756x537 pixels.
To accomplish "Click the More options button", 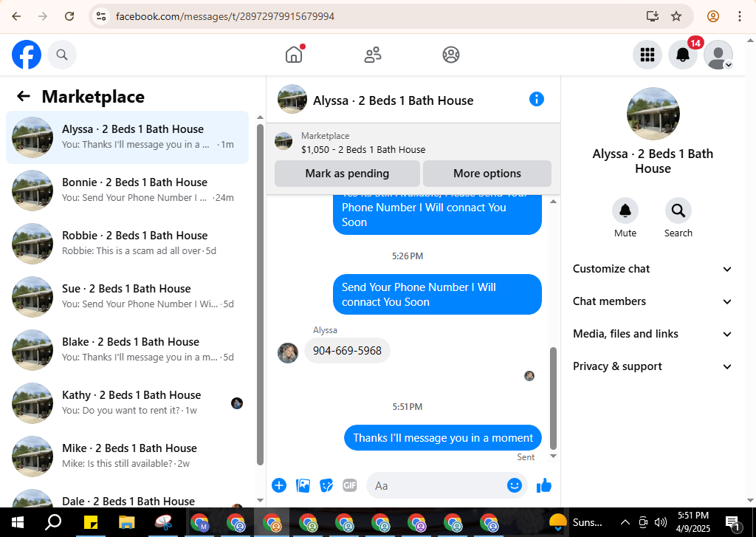I will [x=487, y=174].
